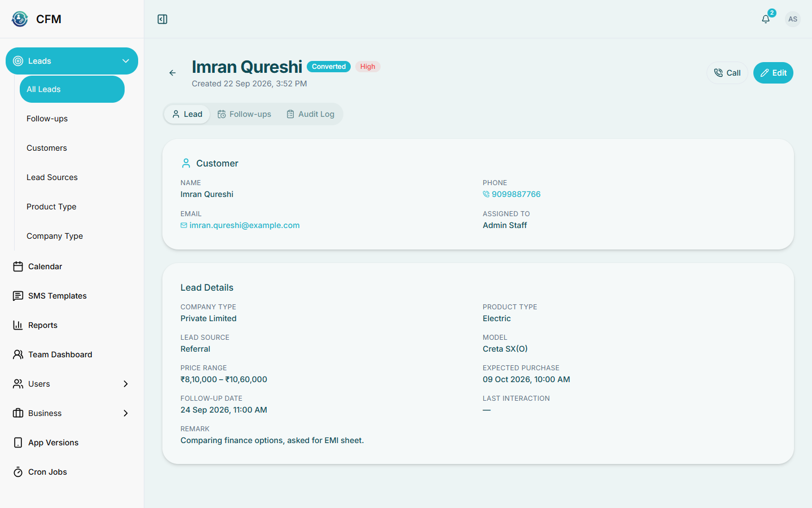Click the Reports bar chart icon

tap(18, 325)
